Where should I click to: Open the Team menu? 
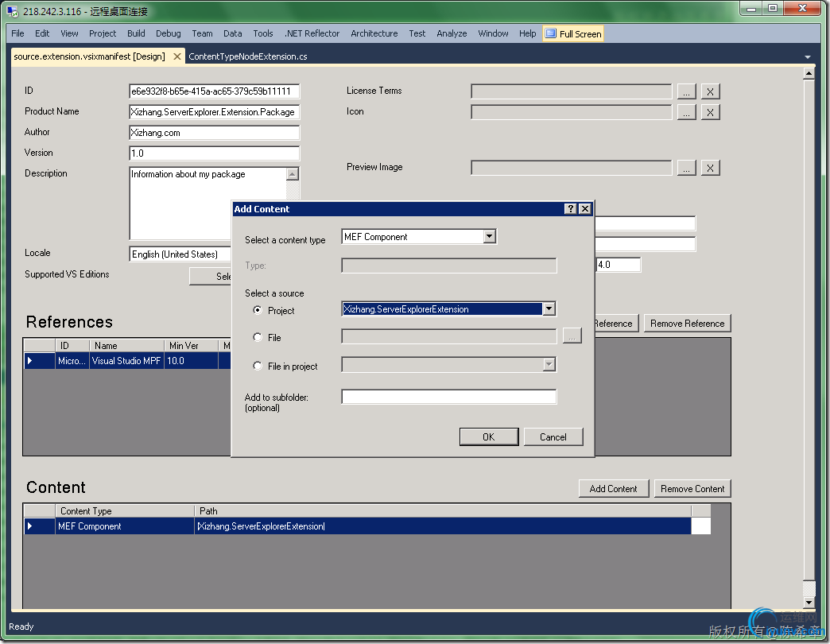pyautogui.click(x=202, y=33)
